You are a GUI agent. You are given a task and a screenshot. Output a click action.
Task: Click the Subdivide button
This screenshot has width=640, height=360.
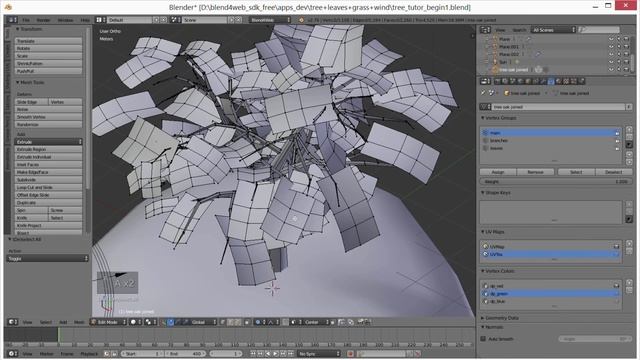[x=49, y=180]
